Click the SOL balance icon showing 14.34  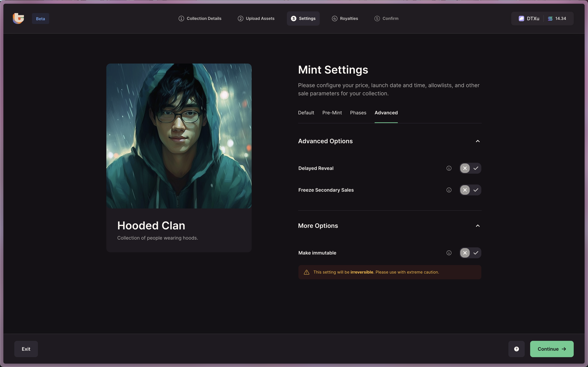coord(550,19)
